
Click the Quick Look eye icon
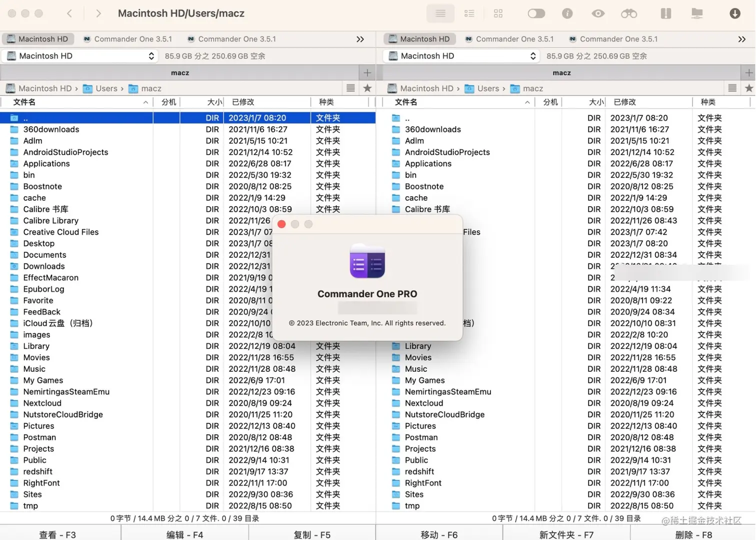598,14
